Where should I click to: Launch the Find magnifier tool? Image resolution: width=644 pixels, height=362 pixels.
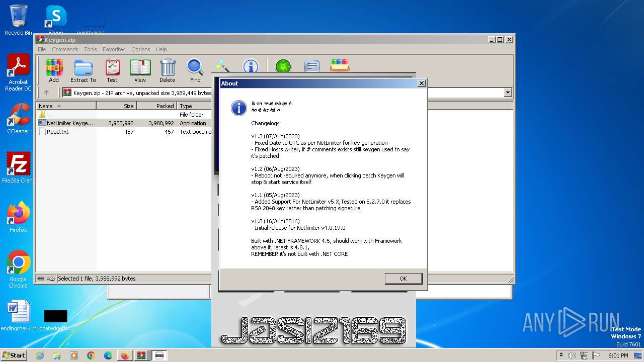(x=195, y=70)
